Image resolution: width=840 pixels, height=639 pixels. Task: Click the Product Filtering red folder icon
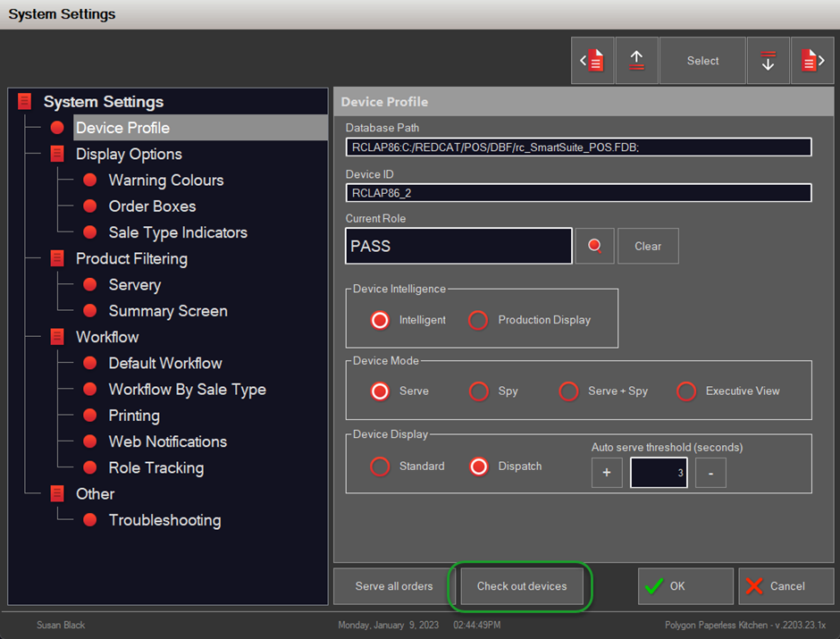[57, 258]
